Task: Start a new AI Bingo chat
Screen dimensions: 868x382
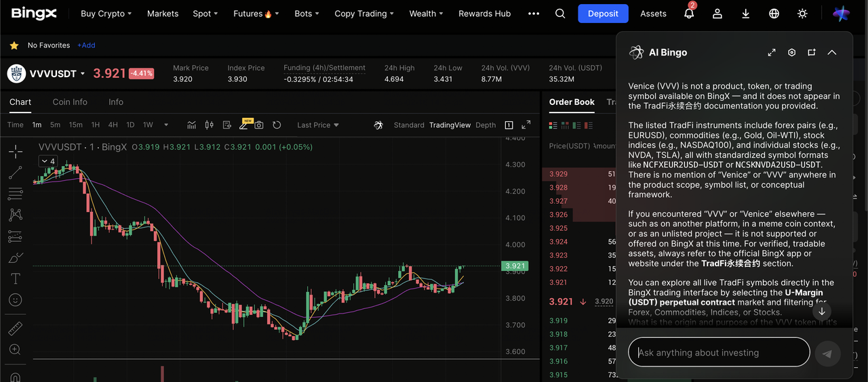Action: pos(811,53)
